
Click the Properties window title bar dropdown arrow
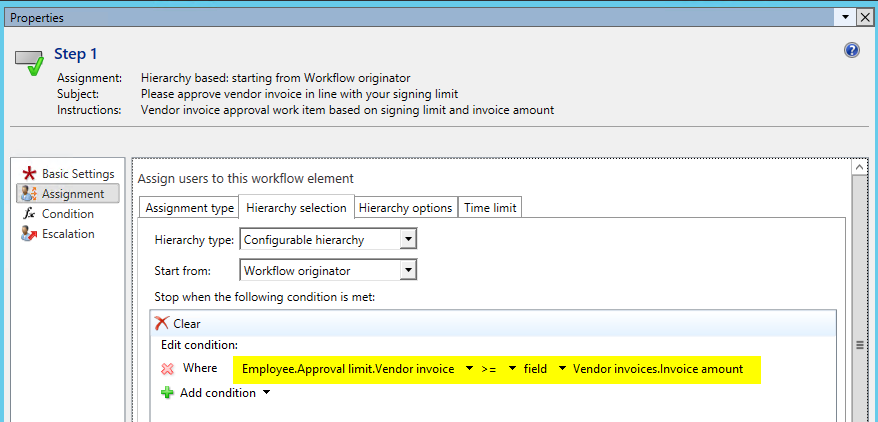pyautogui.click(x=845, y=17)
